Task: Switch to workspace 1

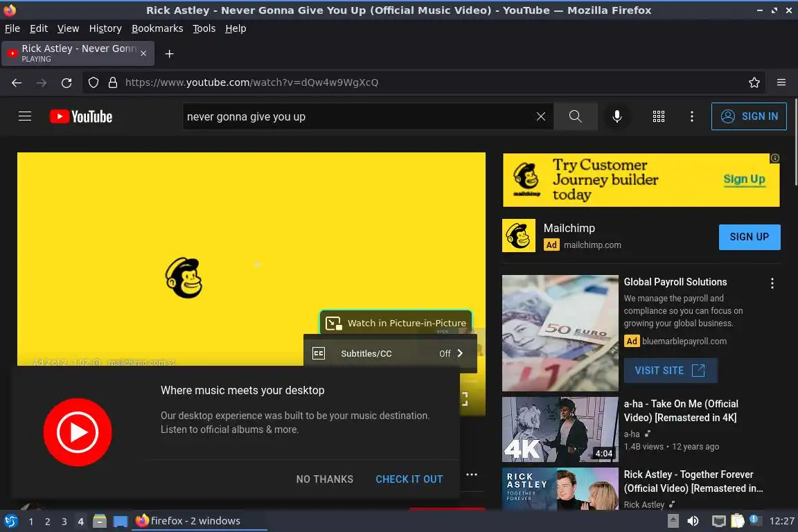Action: [x=31, y=522]
